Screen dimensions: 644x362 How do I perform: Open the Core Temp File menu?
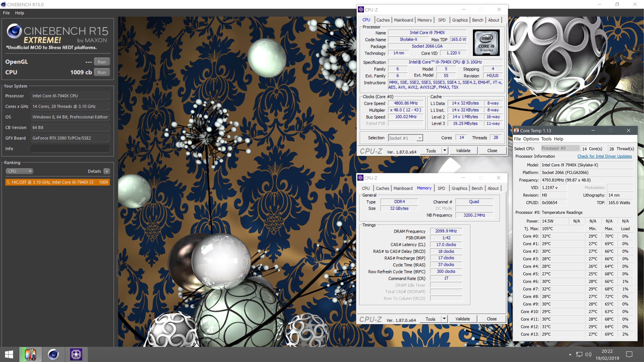(517, 139)
